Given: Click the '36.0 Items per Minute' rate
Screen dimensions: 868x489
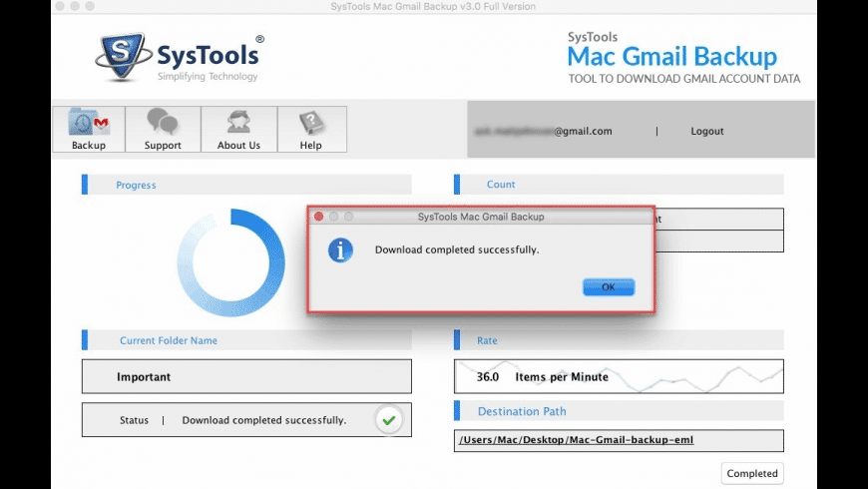Looking at the screenshot, I should (x=543, y=377).
